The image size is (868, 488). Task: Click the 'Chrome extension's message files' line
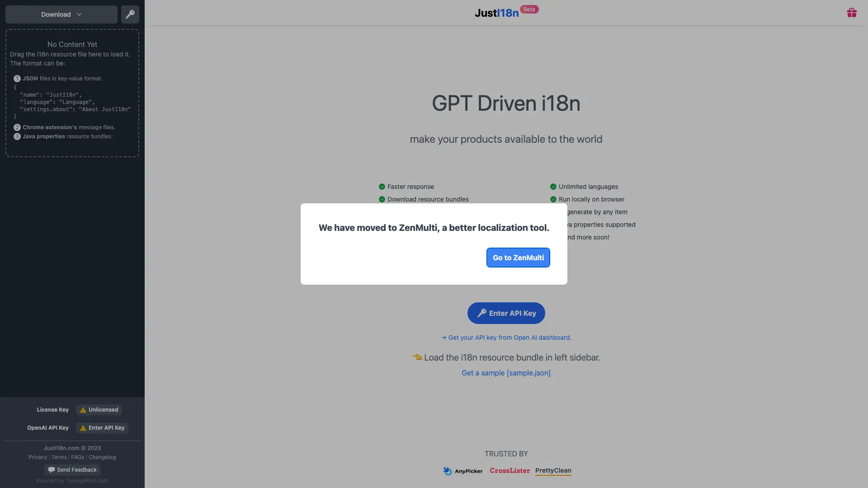[x=69, y=127]
